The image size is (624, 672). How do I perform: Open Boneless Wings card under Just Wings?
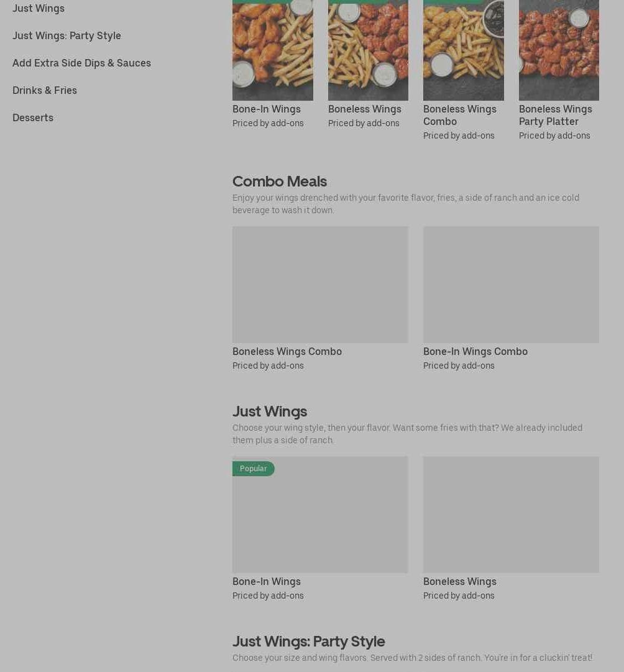(511, 515)
